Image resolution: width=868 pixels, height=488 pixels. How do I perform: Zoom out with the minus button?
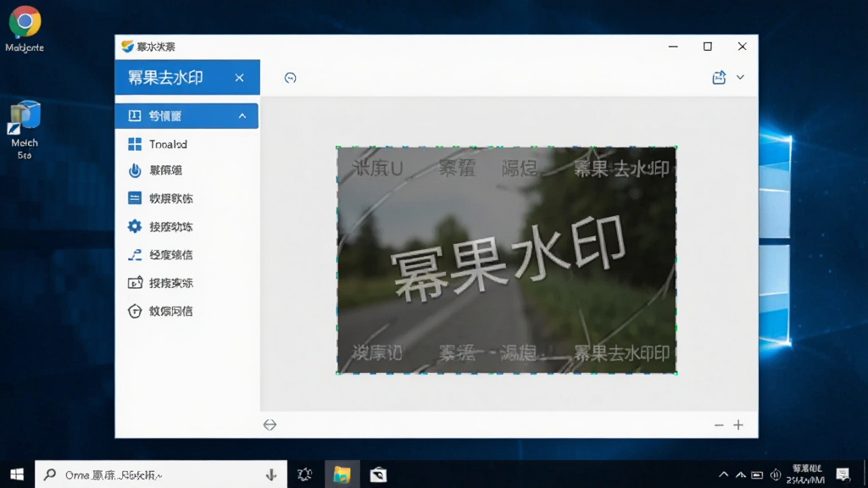(x=719, y=425)
